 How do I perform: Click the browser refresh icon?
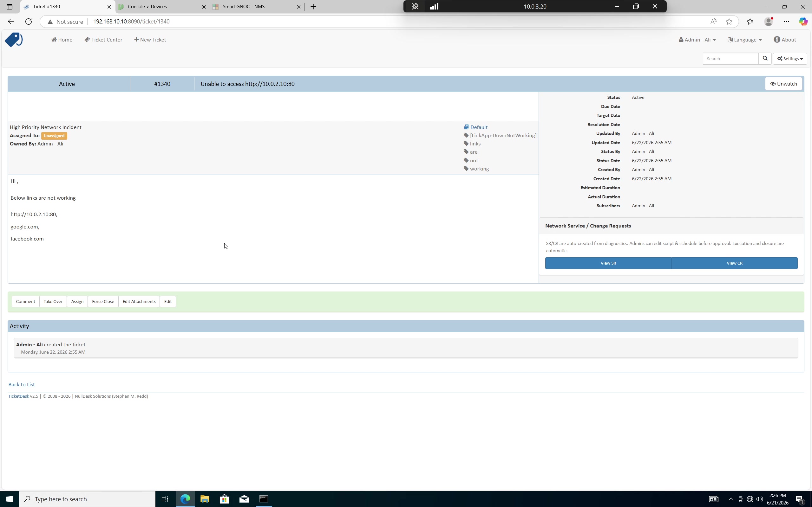pos(29,22)
